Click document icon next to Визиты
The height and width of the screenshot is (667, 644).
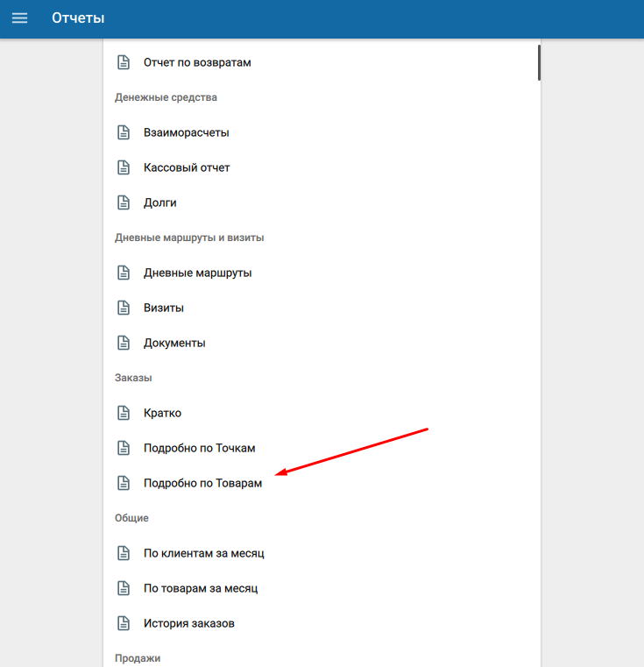pos(124,308)
